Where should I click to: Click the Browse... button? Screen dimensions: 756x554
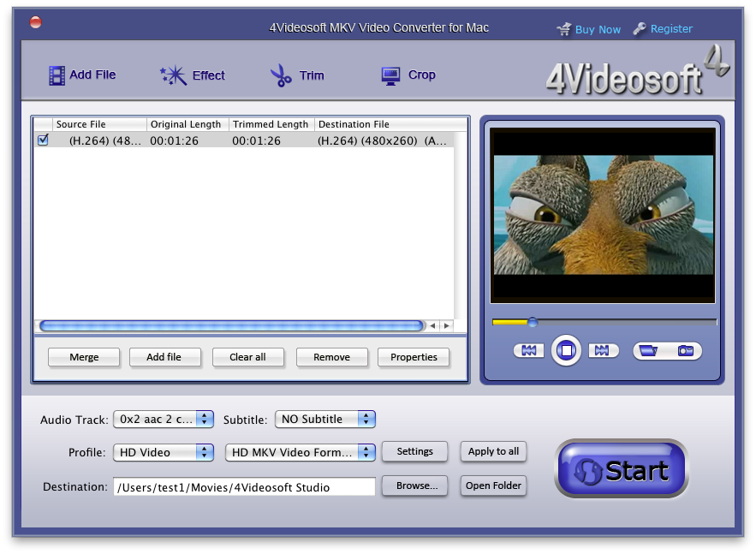(x=414, y=485)
